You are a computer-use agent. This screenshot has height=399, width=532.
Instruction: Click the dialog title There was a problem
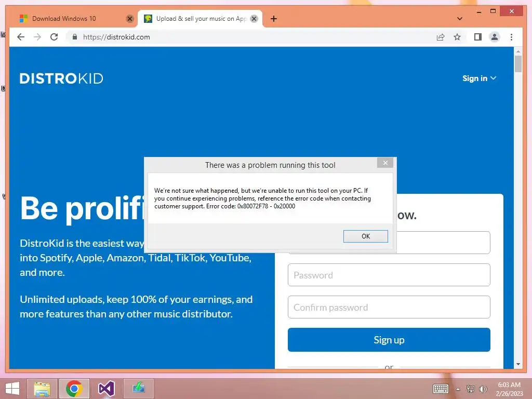pos(270,165)
